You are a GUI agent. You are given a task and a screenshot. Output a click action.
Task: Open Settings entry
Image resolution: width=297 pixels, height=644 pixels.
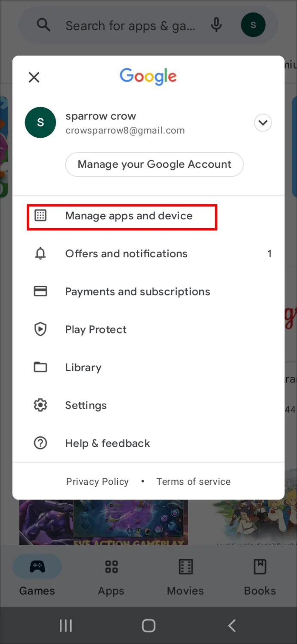point(148,405)
